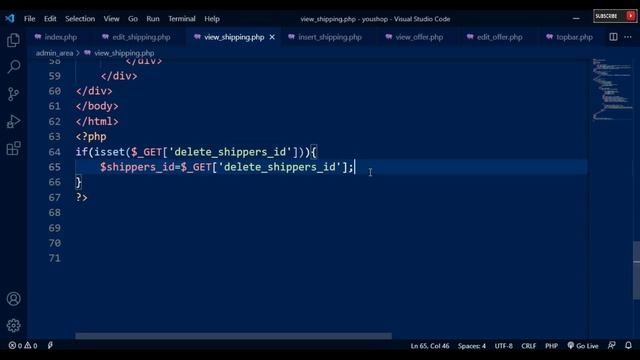This screenshot has height=360, width=640.
Task: Open the Extensions view
Action: pyautogui.click(x=13, y=148)
